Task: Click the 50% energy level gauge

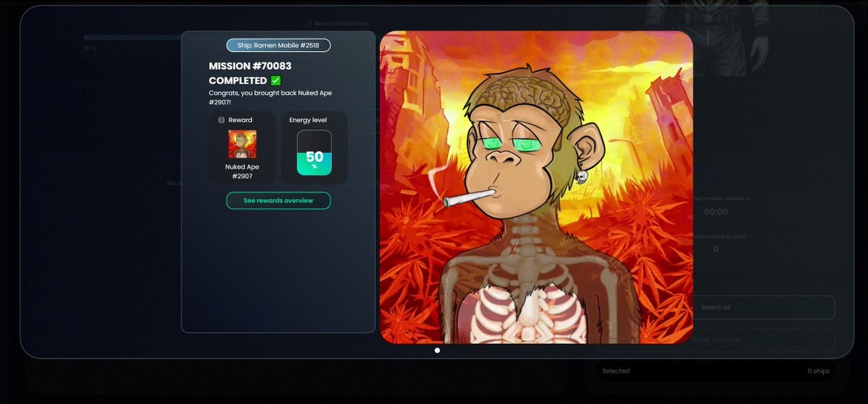Action: pyautogui.click(x=314, y=152)
